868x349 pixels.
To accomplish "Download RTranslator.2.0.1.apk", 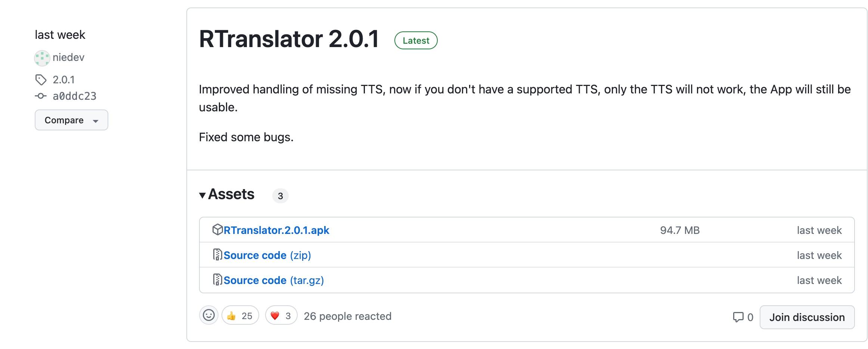I will tap(276, 230).
